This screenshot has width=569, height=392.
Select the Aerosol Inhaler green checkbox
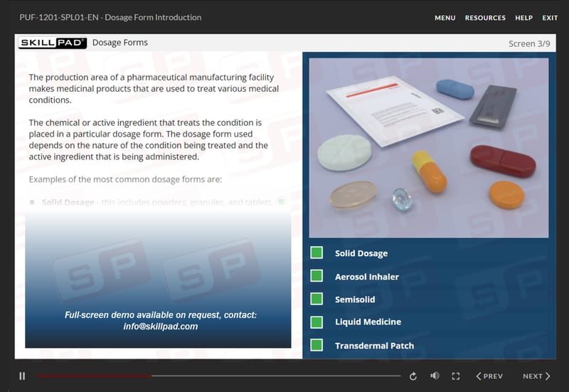pos(317,276)
